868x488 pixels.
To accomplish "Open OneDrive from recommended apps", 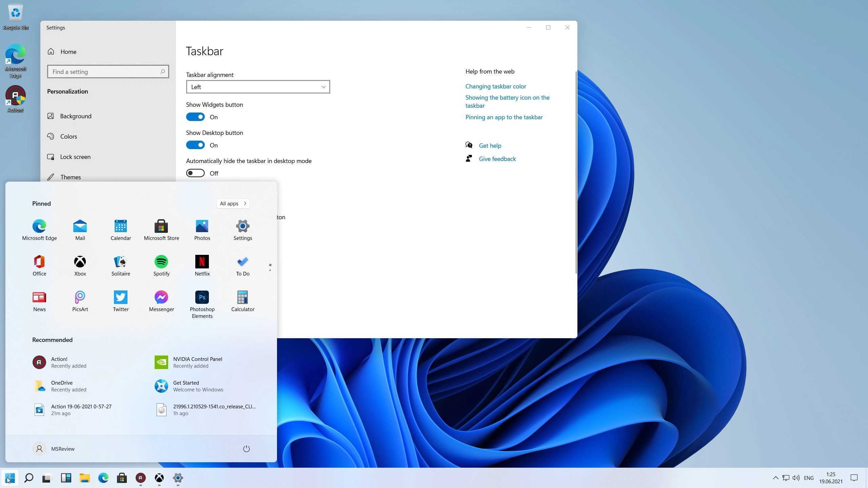I will [61, 386].
